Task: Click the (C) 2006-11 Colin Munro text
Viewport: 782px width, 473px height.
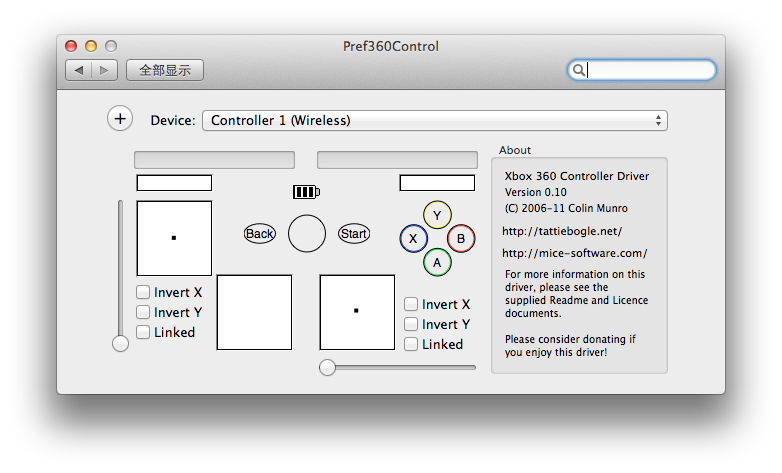Action: tap(566, 208)
